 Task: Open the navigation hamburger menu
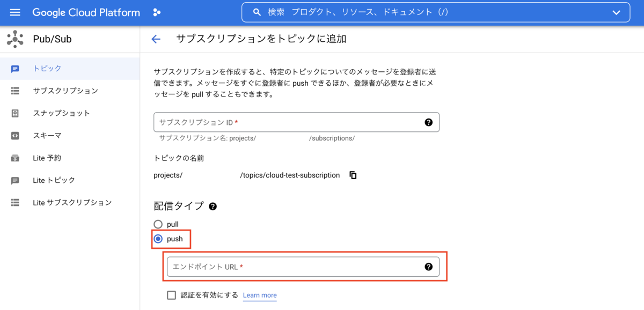point(14,12)
